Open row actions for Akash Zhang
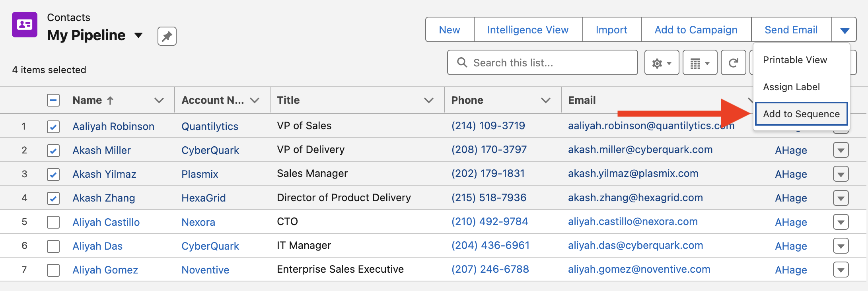The width and height of the screenshot is (868, 291). coord(841,198)
